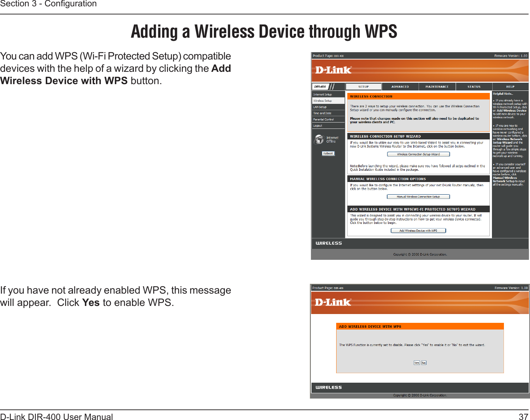Click Yes to enable WPS
Viewport: 530px width, 420px height.
[417, 363]
